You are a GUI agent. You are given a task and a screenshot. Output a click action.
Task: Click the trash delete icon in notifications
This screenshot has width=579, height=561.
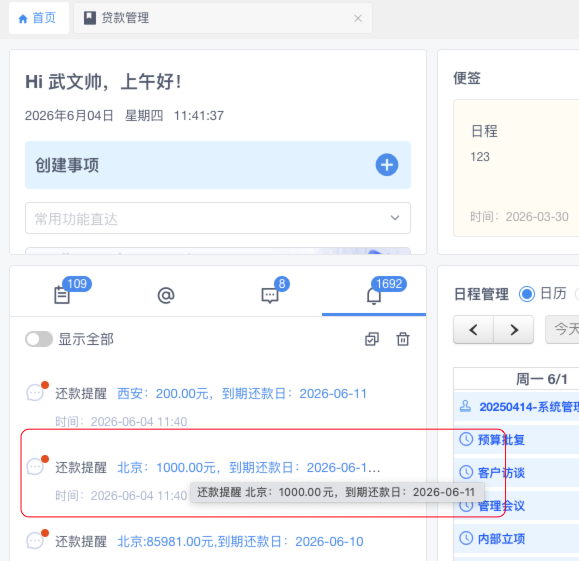[403, 339]
